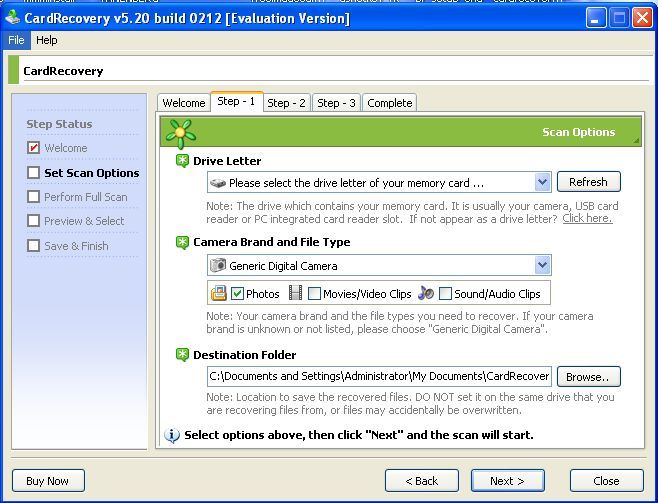The image size is (658, 503).
Task: Click the blue info icon near Select options
Action: point(172,435)
